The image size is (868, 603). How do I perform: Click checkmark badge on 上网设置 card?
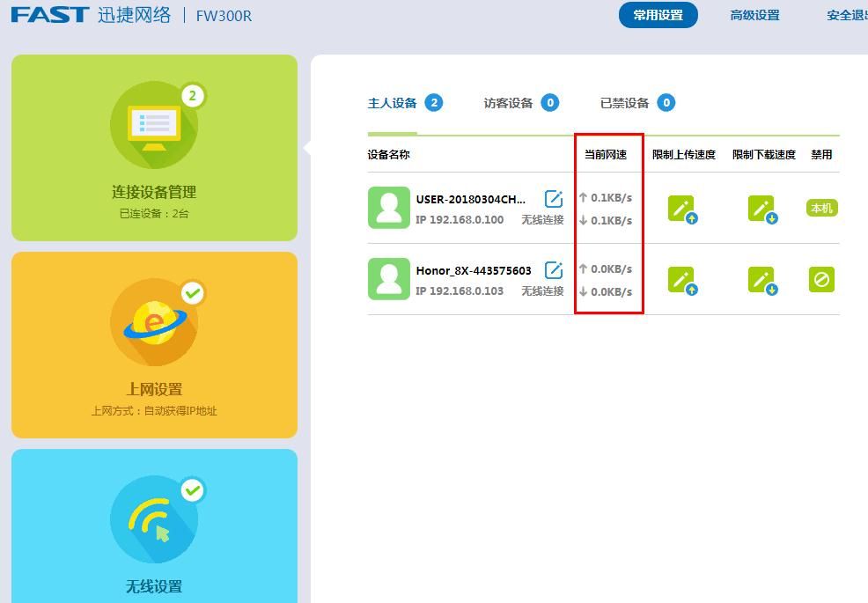(192, 293)
